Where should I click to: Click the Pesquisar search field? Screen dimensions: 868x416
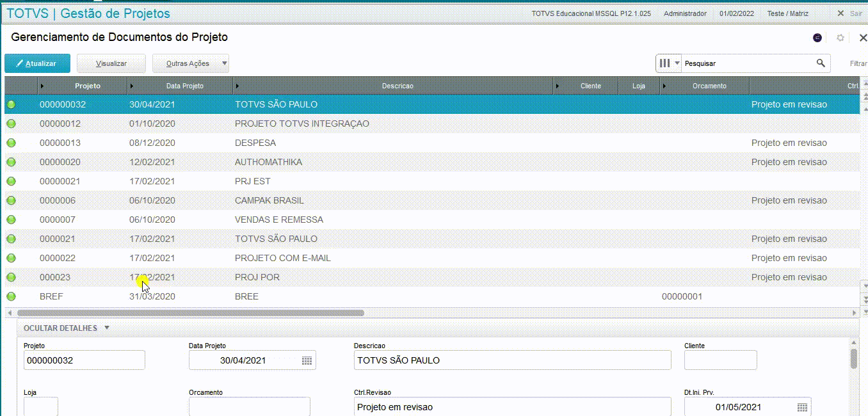748,63
